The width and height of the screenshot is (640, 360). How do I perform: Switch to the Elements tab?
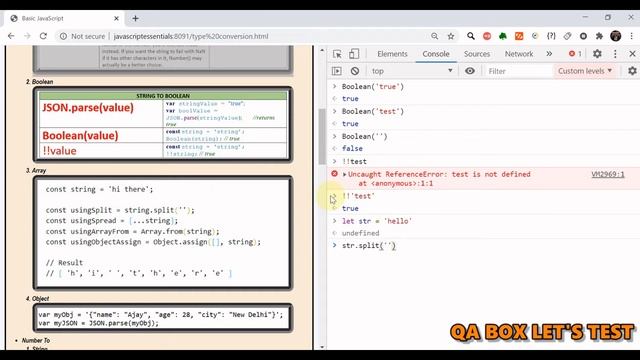click(x=392, y=54)
